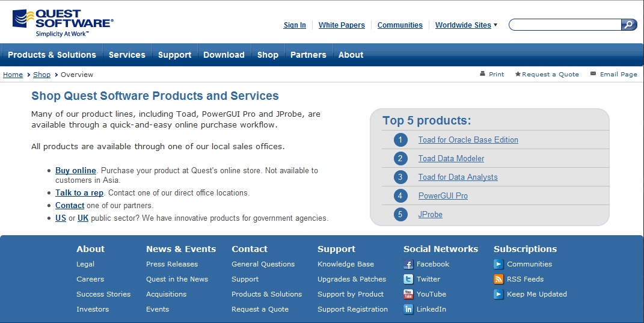Click the Sign In link
The image size is (644, 323).
295,25
